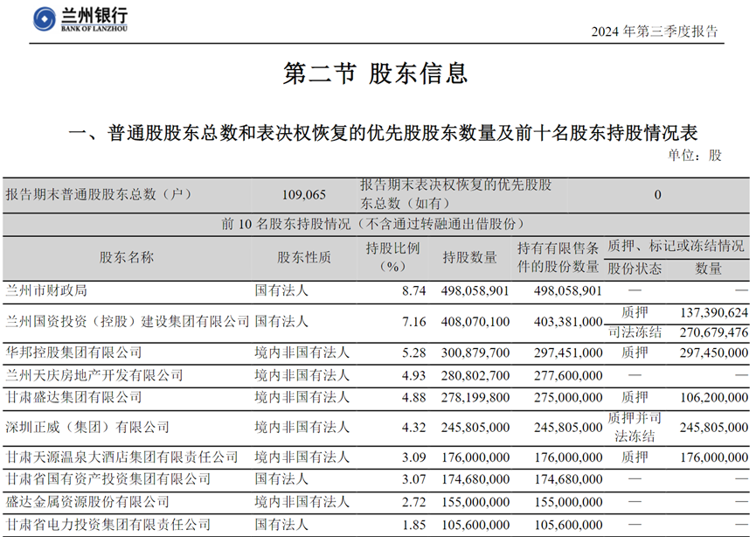
Task: Select the shareholder 甘肃省国有资产投资集团有限公司
Action: tap(108, 479)
